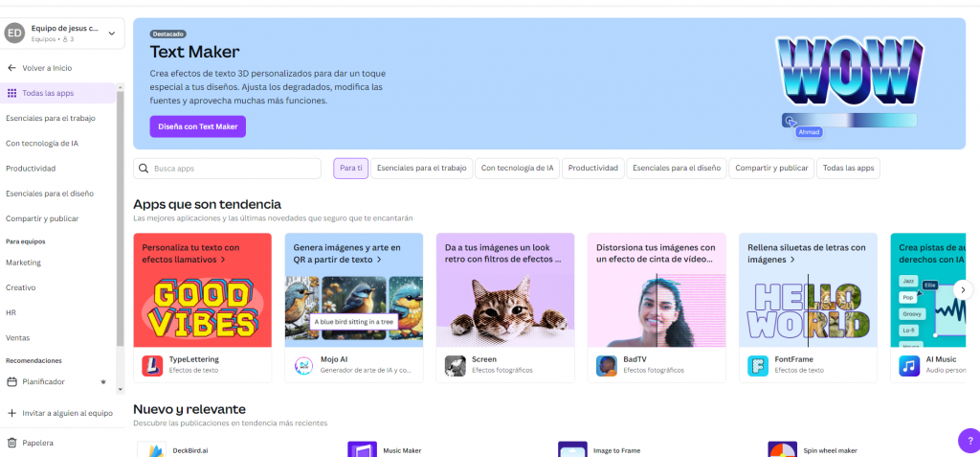Select Compartir y publicar in sidebar
The width and height of the screenshot is (980, 457).
[42, 218]
